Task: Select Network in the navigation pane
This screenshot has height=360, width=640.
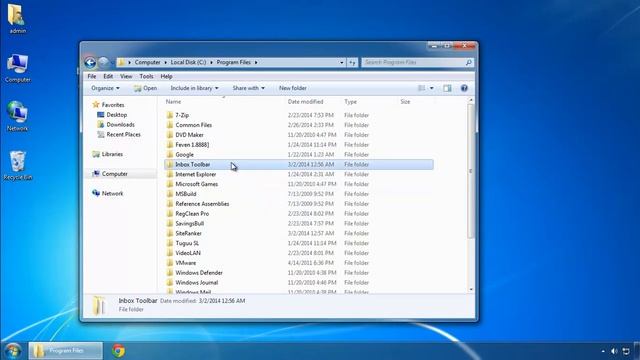Action: tap(112, 193)
